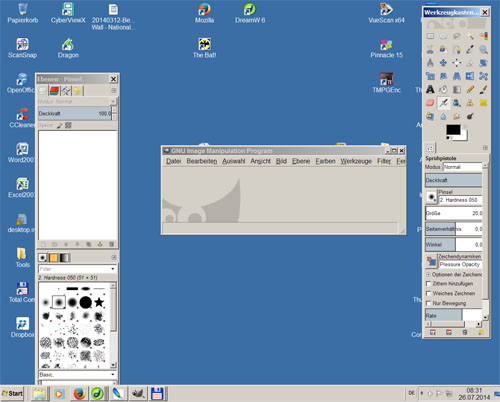Click the brush list vertical scrollbar
This screenshot has height=402, width=500.
coord(113,325)
